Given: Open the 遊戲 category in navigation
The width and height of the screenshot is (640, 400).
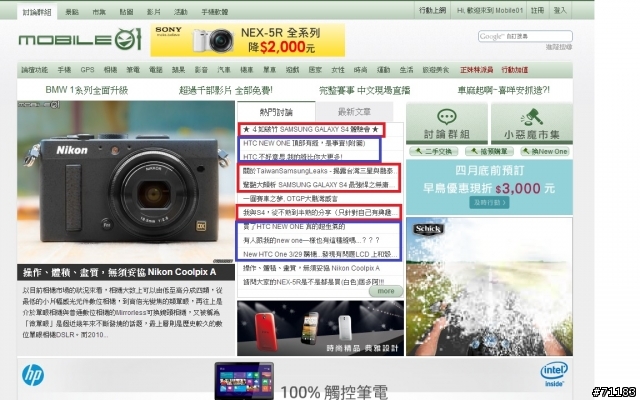Looking at the screenshot, I should (292, 70).
